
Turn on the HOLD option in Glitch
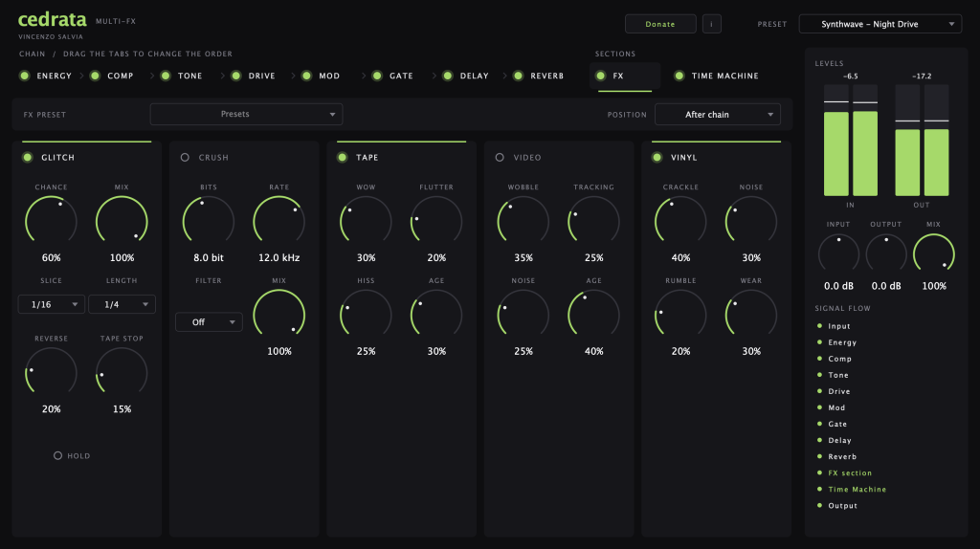click(57, 456)
